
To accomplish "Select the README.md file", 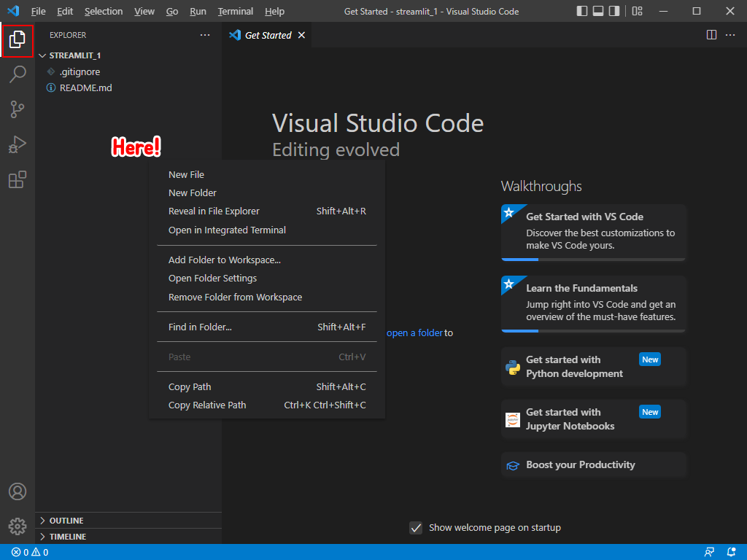I will click(x=128, y=88).
